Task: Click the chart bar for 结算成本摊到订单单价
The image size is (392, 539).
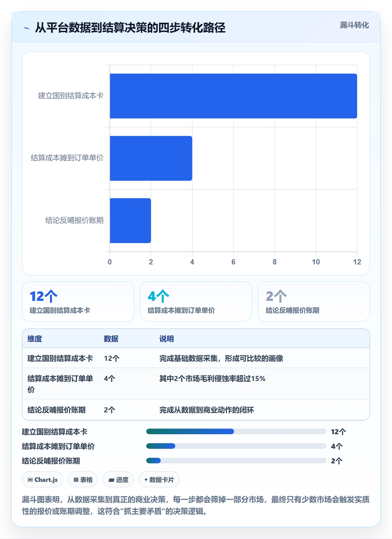Action: point(151,158)
